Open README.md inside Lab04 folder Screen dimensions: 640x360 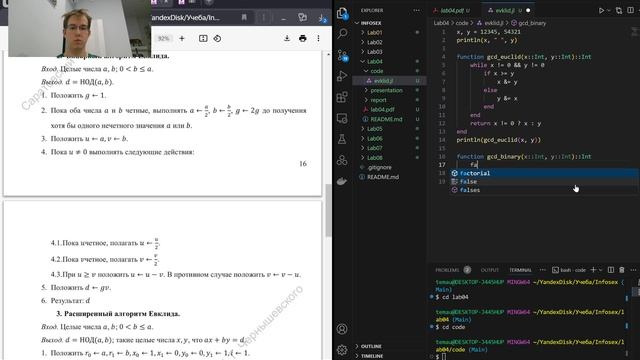386,119
